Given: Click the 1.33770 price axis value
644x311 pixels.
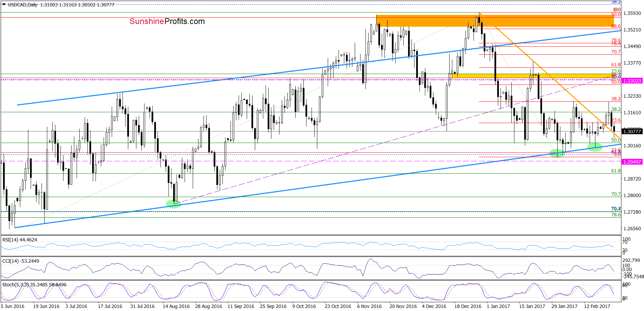Looking at the screenshot, I should coord(632,63).
